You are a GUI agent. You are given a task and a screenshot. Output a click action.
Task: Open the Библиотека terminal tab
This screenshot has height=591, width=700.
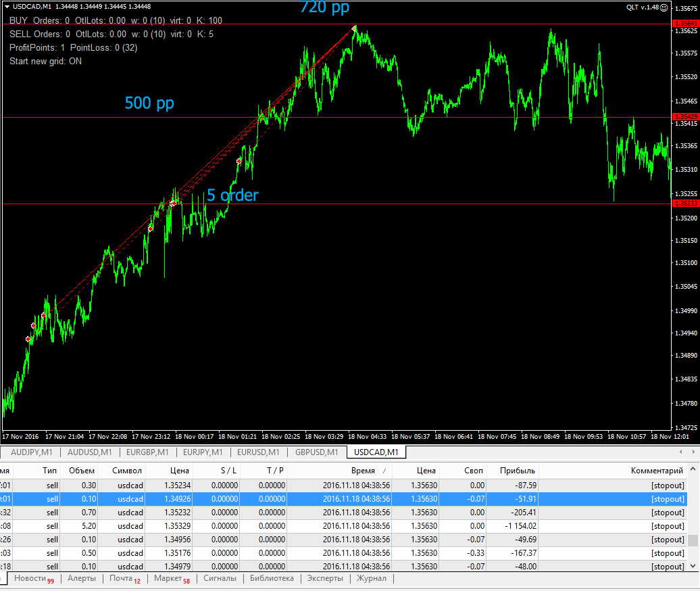pyautogui.click(x=272, y=579)
